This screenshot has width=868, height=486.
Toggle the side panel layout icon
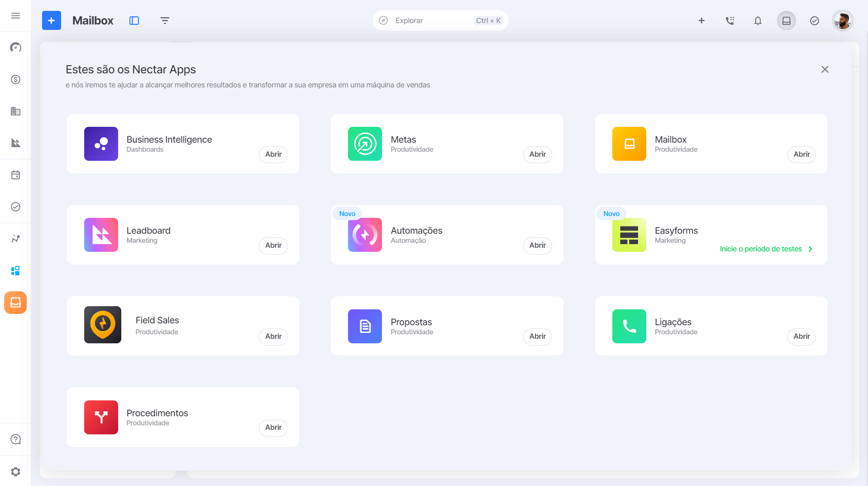pos(134,20)
